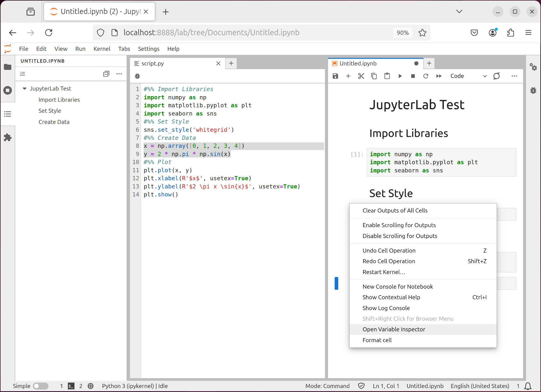Toggle Simple interface mode switch
The width and height of the screenshot is (541, 392).
(40, 386)
